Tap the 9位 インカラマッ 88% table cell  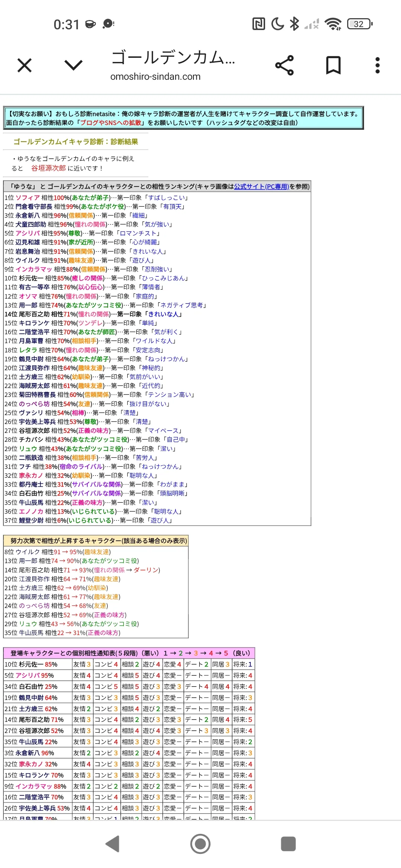38,786
